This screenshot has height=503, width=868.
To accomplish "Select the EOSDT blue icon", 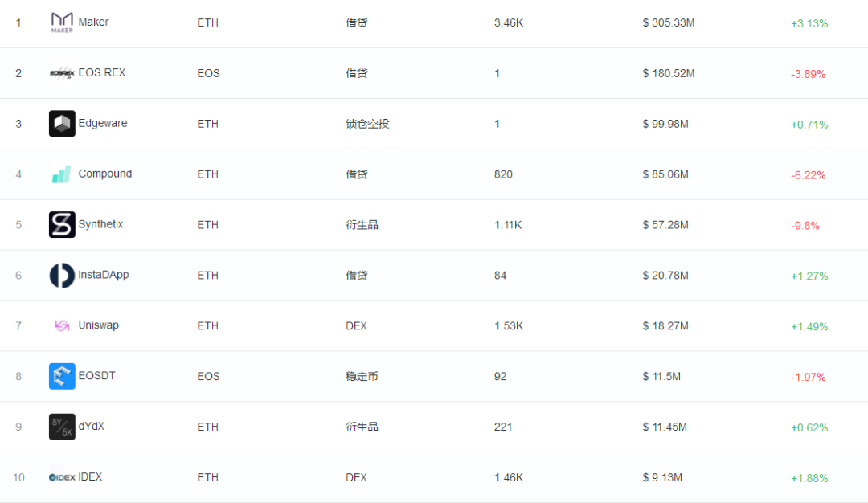I will 62,376.
